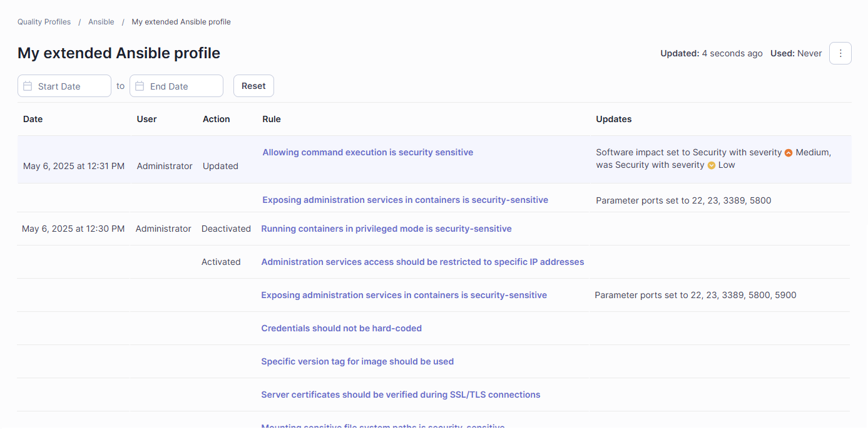Open the Start Date calendar picker icon
The image size is (868, 429).
(x=28, y=86)
